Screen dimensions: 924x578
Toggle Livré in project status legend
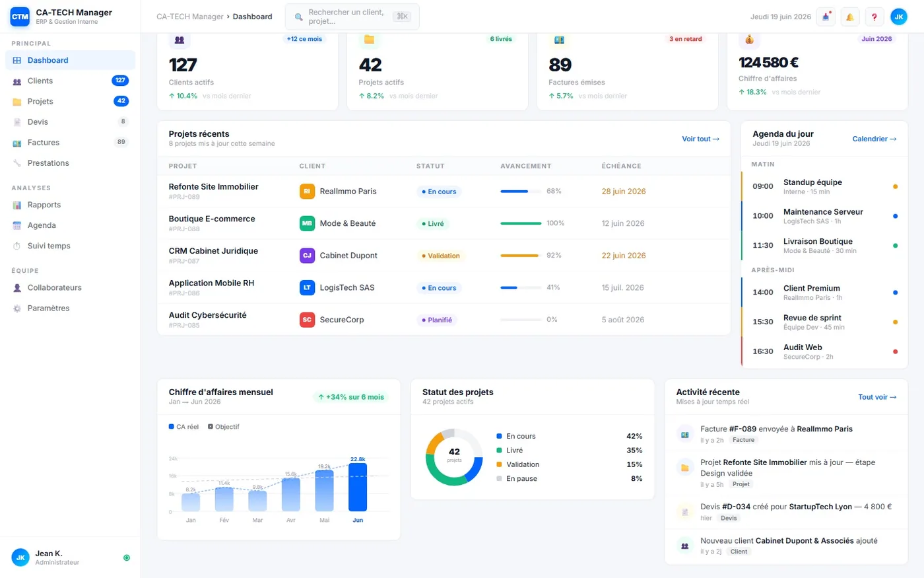[569, 451]
